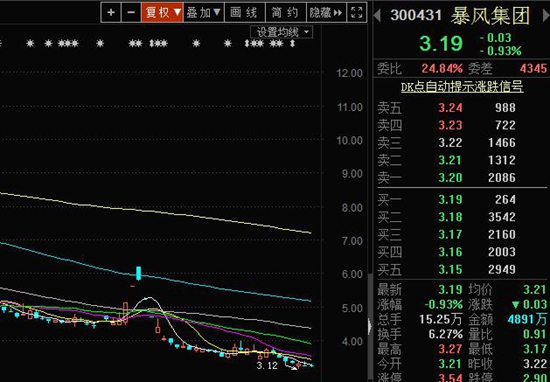Toggle fullscreen chart icon
The height and width of the screenshot is (382, 550).
point(357,13)
